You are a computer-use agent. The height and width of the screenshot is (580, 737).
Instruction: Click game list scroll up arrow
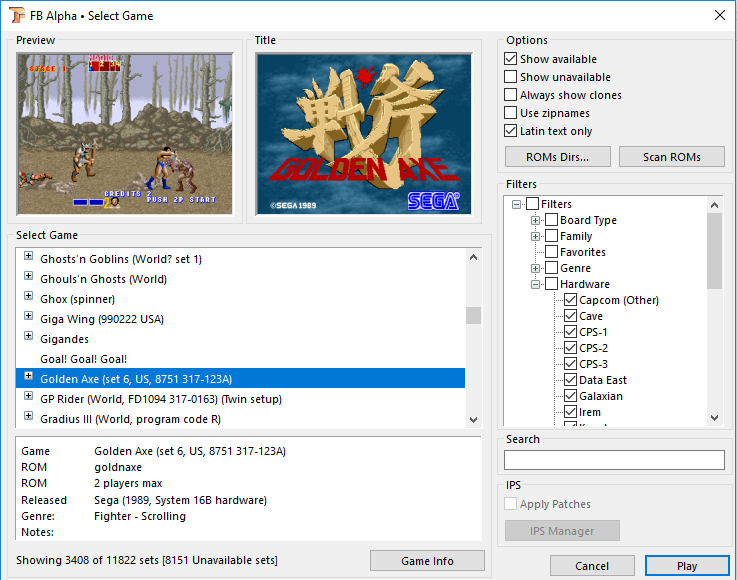click(x=473, y=257)
